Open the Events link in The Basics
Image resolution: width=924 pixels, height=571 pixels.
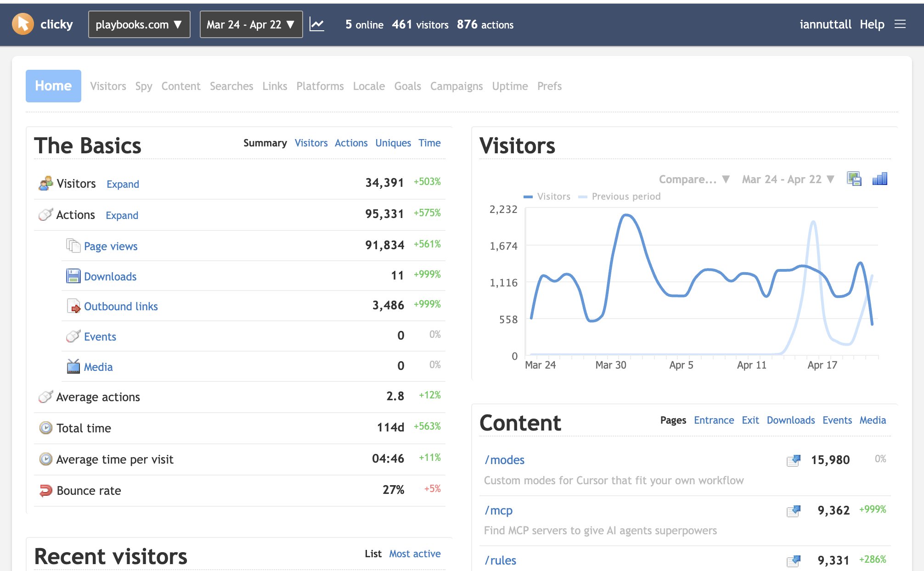100,336
